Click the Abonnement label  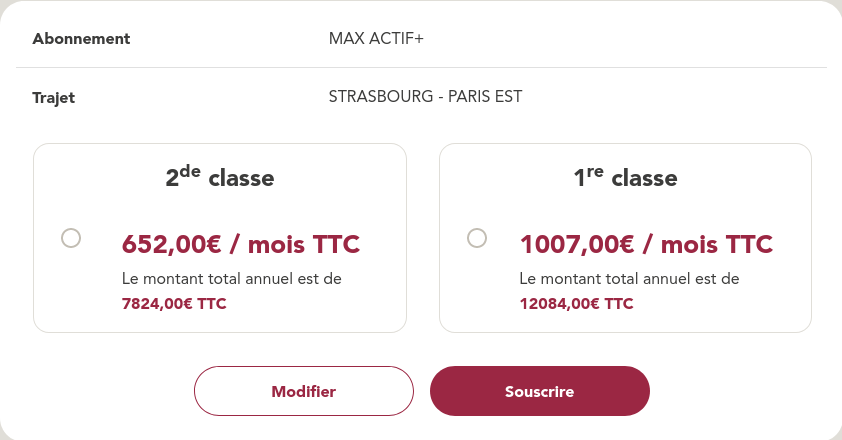[82, 39]
